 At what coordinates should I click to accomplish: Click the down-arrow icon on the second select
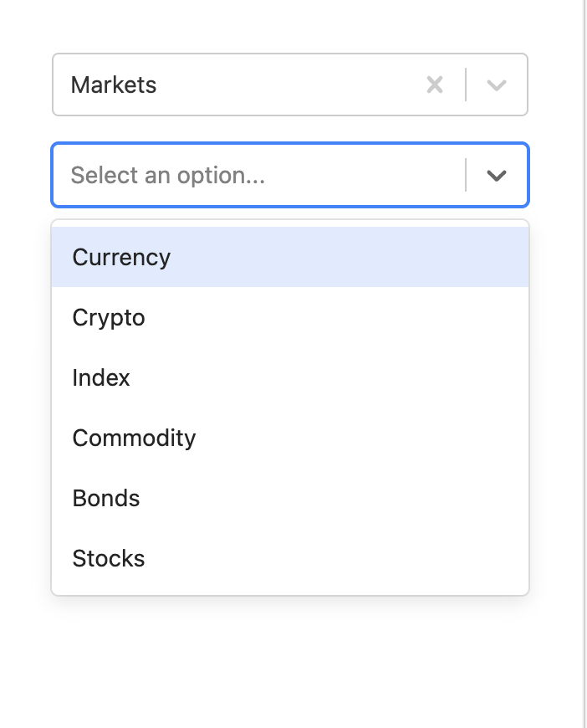tap(497, 175)
